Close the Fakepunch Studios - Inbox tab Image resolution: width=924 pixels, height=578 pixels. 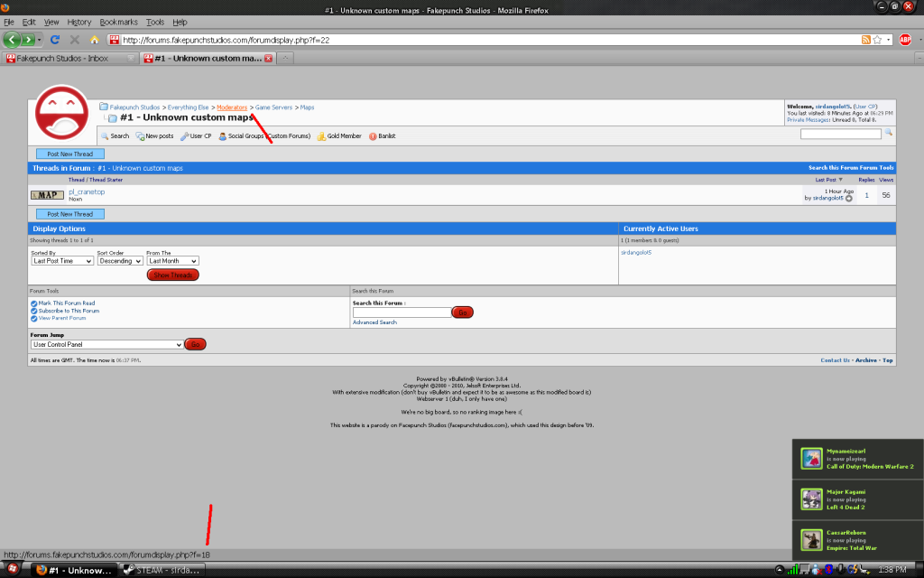[x=131, y=59]
